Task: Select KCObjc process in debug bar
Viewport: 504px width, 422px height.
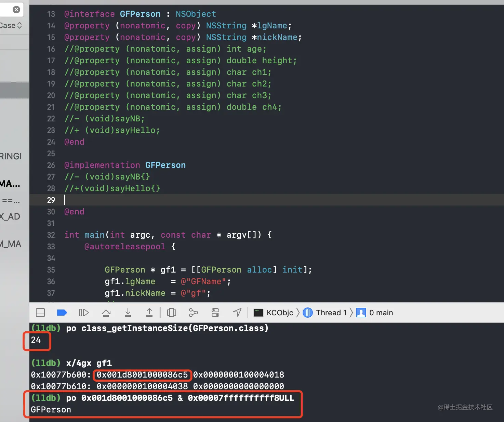Action: point(274,313)
